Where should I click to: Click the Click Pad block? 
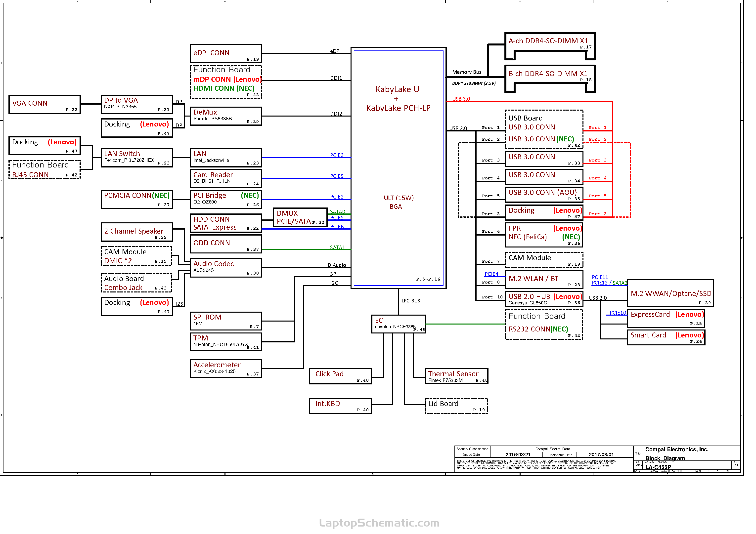tap(341, 376)
